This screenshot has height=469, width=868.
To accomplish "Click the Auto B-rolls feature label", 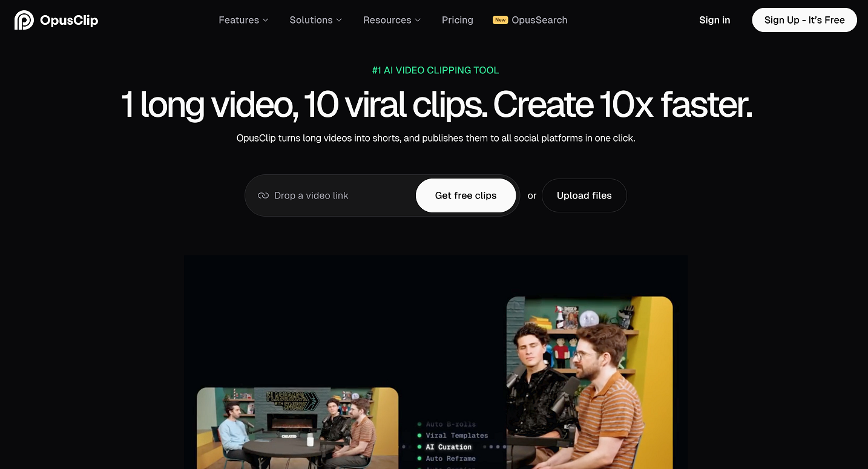I will click(450, 424).
